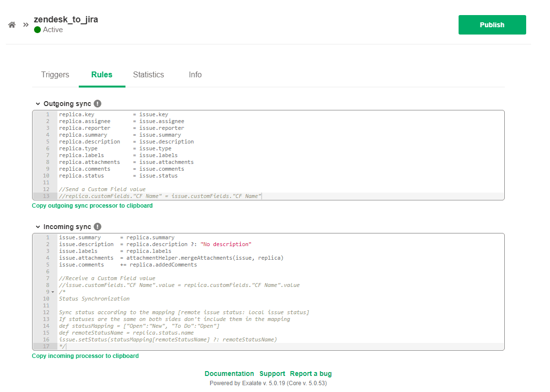Image resolution: width=550 pixels, height=392 pixels.
Task: Click the Status Synchronization comment line
Action: [94, 299]
